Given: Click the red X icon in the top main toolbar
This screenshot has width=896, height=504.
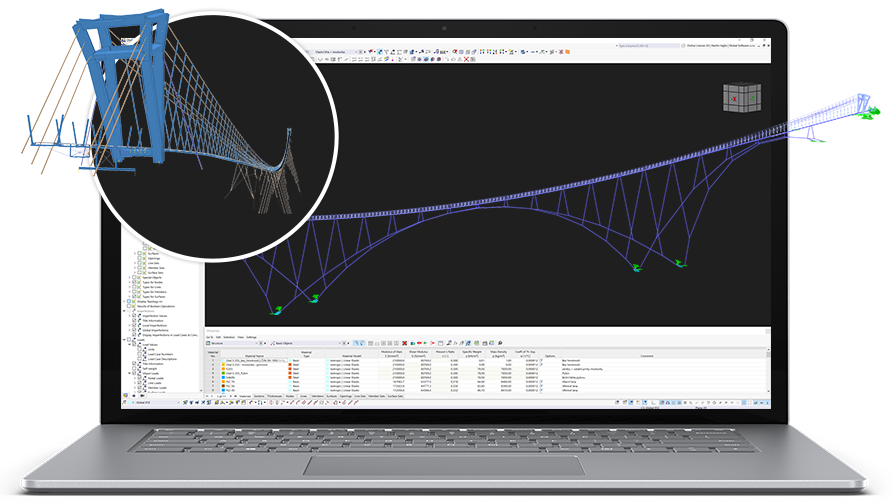Looking at the screenshot, I should pyautogui.click(x=466, y=59).
